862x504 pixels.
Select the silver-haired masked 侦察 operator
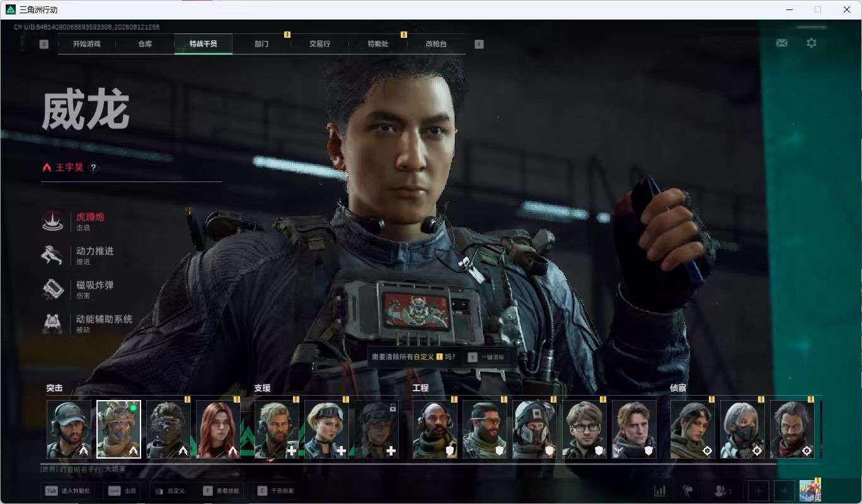(x=742, y=430)
